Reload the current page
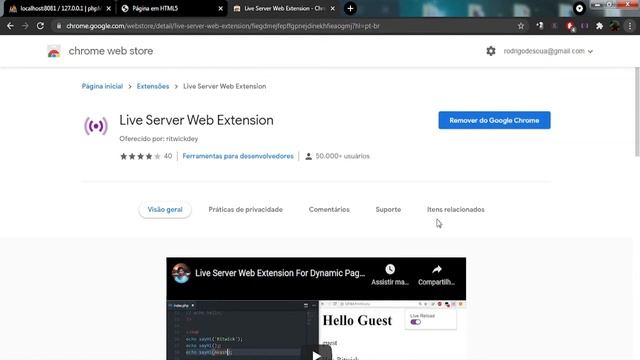The image size is (640, 360). pyautogui.click(x=40, y=26)
